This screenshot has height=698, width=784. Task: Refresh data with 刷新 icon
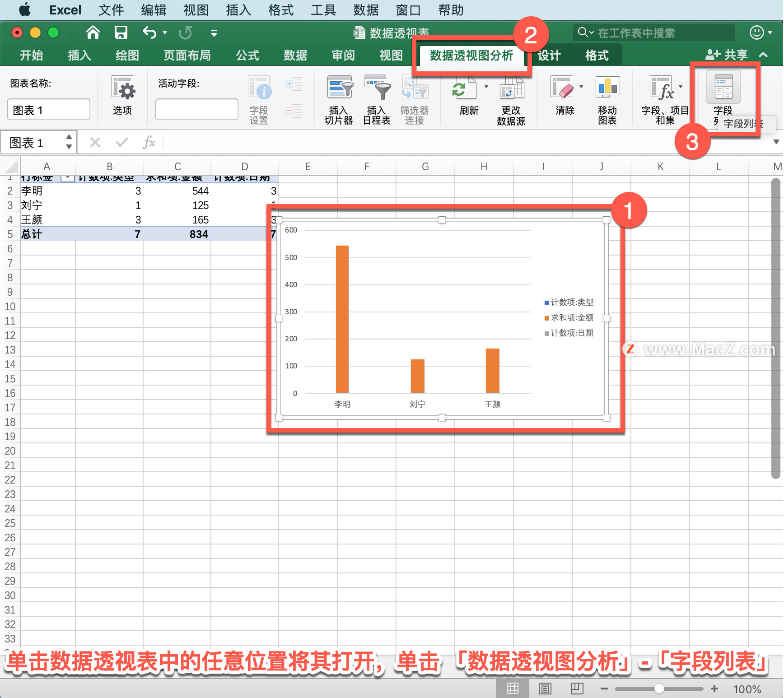point(464,88)
